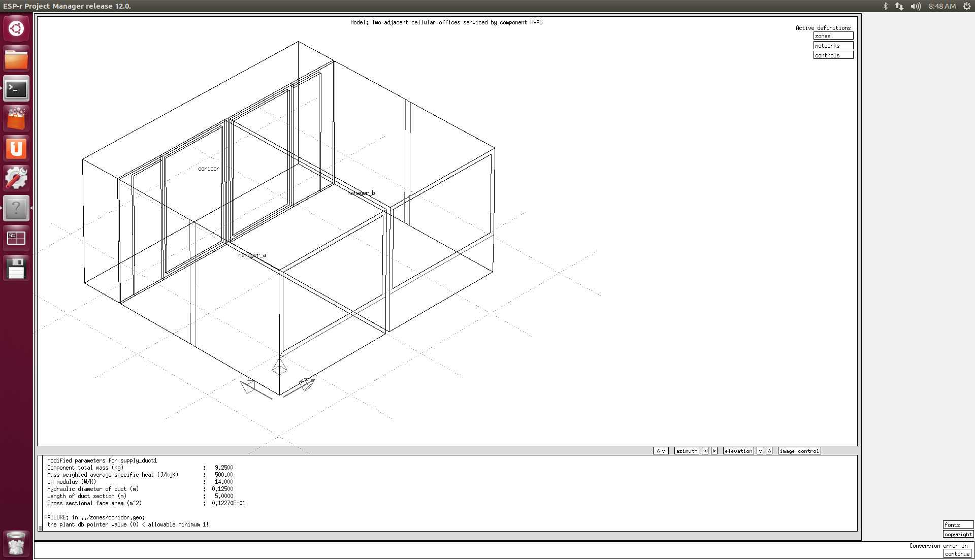Open the Files folder dock icon
Viewport: 975px width, 560px height.
click(x=16, y=59)
